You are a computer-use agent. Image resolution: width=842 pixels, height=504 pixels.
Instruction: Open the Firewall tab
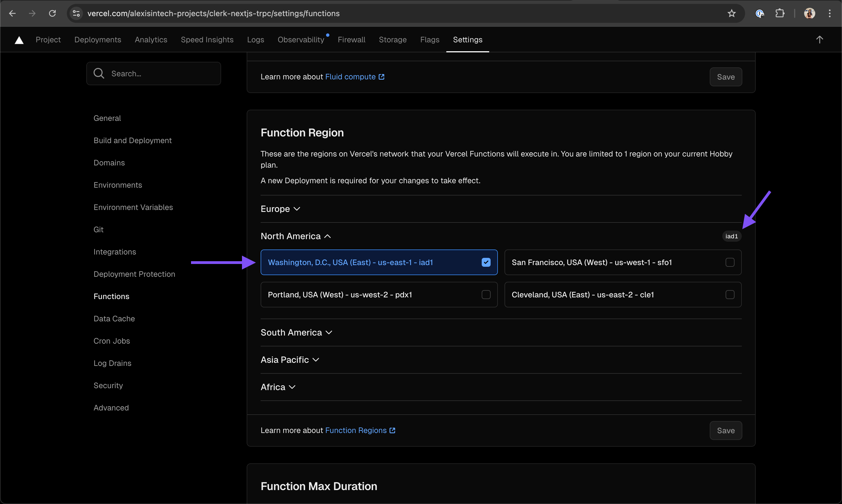pyautogui.click(x=351, y=40)
